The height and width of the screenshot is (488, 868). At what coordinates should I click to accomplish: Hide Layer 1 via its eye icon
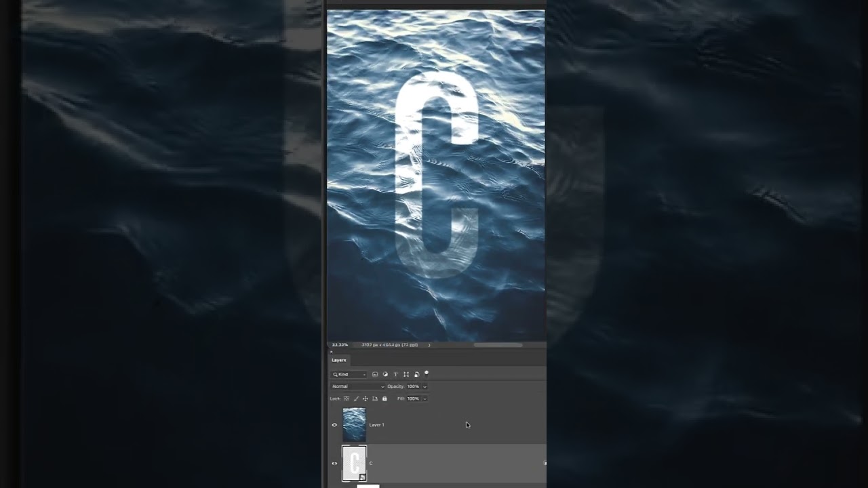click(334, 425)
